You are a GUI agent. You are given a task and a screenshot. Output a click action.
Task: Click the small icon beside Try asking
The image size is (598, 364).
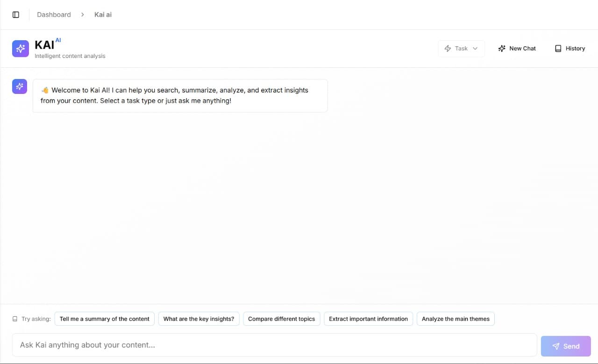coord(15,319)
